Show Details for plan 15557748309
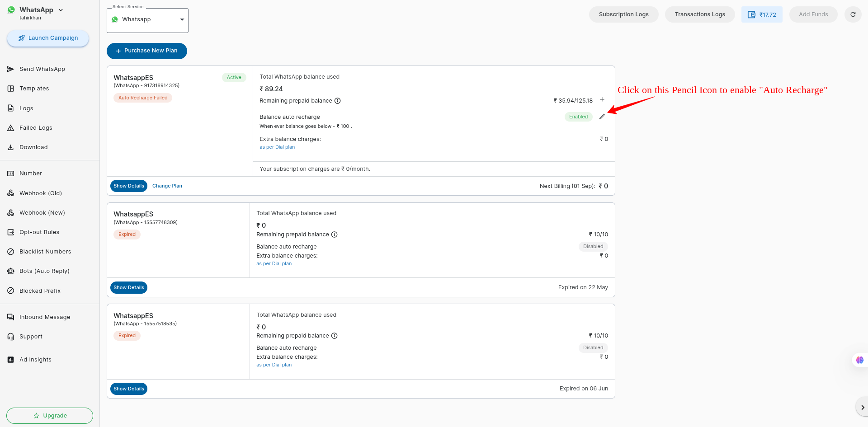Screen dimensions: 868x427 click(x=129, y=287)
